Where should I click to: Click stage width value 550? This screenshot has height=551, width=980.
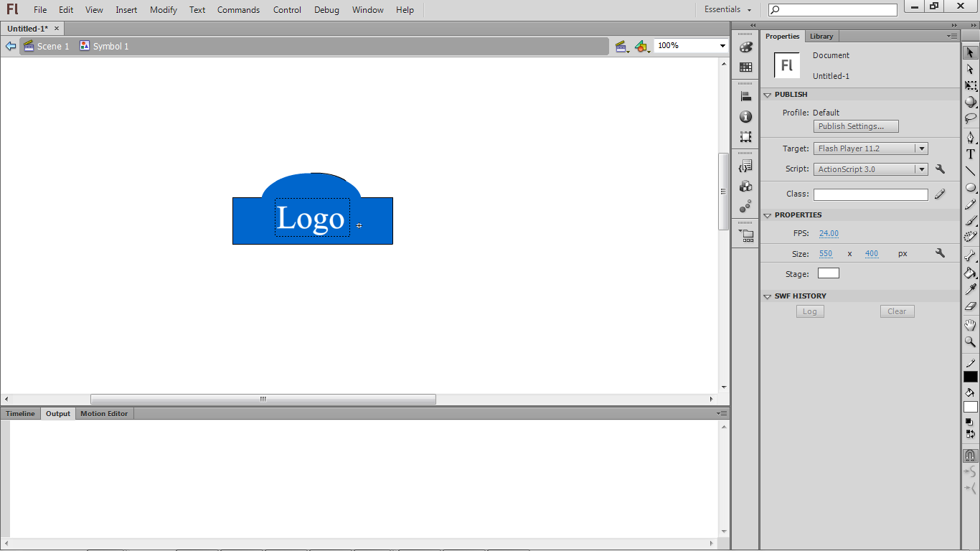point(826,254)
